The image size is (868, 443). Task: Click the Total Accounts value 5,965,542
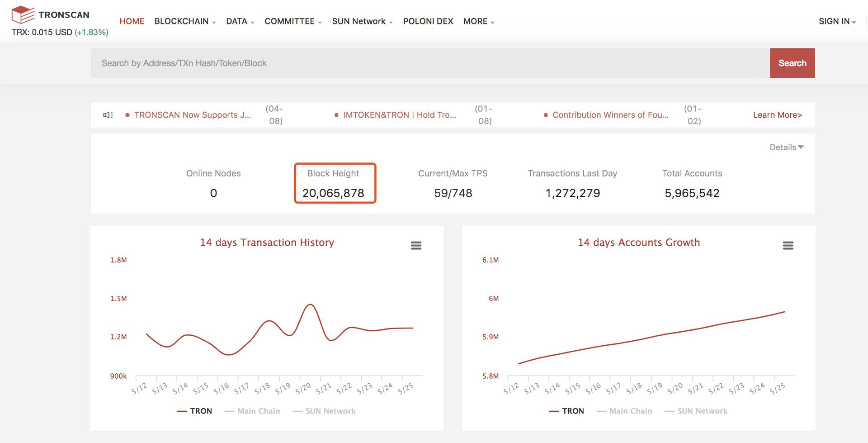coord(692,193)
